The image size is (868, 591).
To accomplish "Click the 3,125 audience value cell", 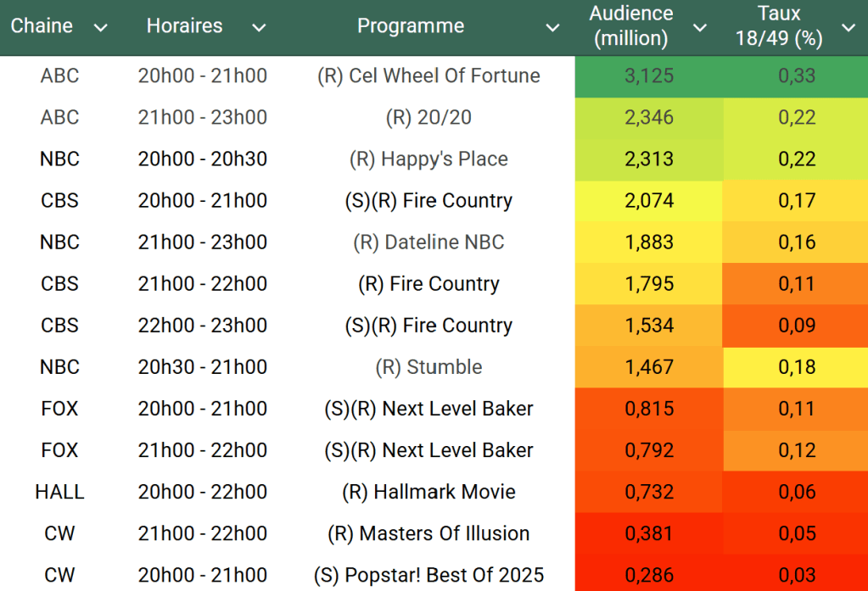I will click(649, 75).
